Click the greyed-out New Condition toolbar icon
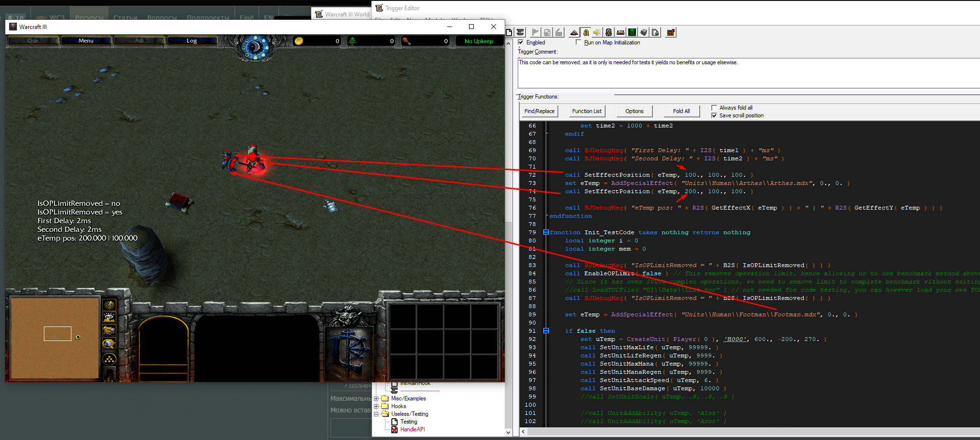The image size is (980, 440). pos(547,32)
